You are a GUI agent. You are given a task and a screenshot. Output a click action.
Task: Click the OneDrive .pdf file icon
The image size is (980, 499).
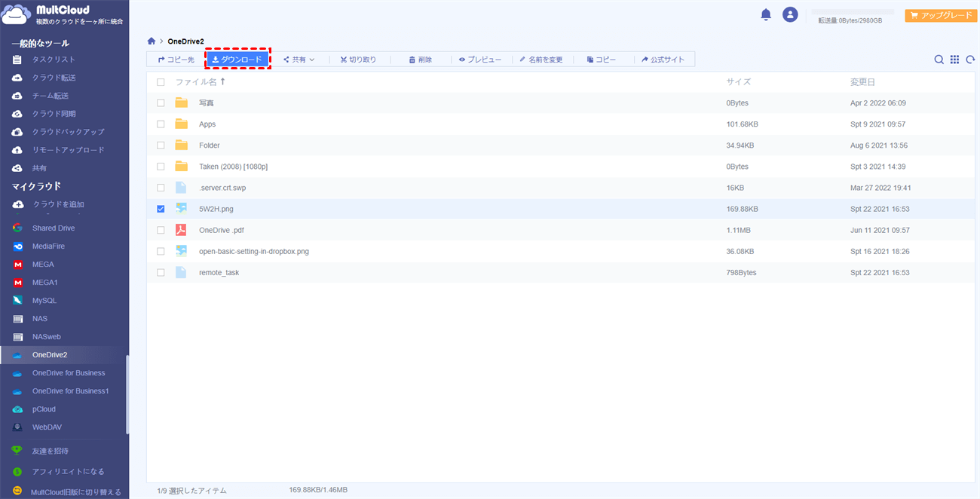coord(181,230)
